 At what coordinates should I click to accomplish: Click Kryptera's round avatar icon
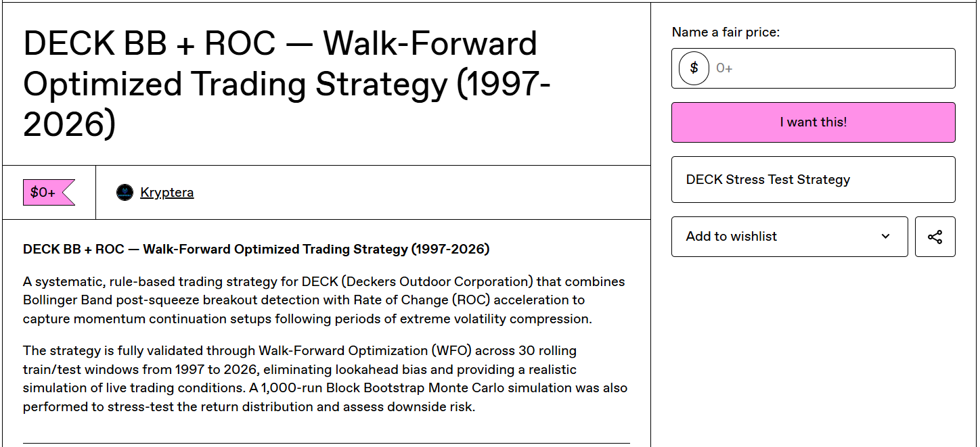pos(125,193)
